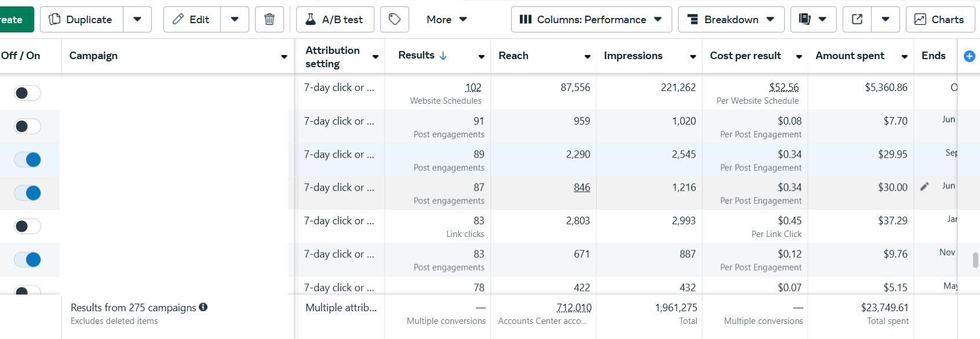
Task: Open the More menu
Action: point(446,20)
